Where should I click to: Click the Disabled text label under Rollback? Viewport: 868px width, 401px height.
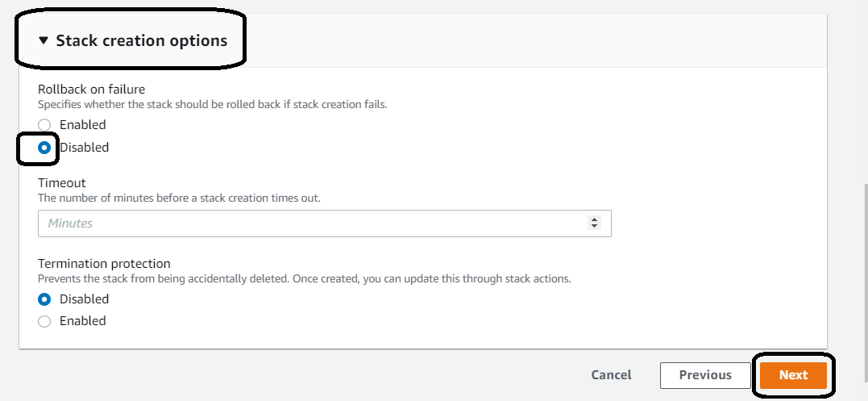tap(84, 148)
